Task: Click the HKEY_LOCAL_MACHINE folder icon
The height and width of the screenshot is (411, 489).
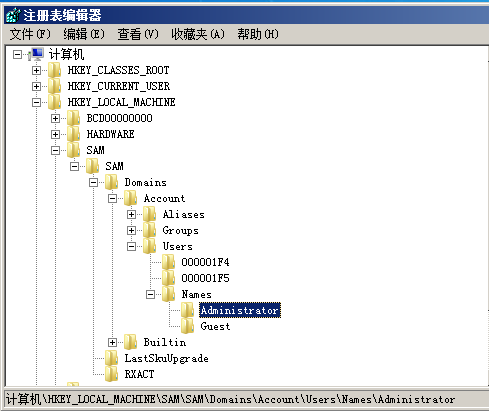Action: 55,102
